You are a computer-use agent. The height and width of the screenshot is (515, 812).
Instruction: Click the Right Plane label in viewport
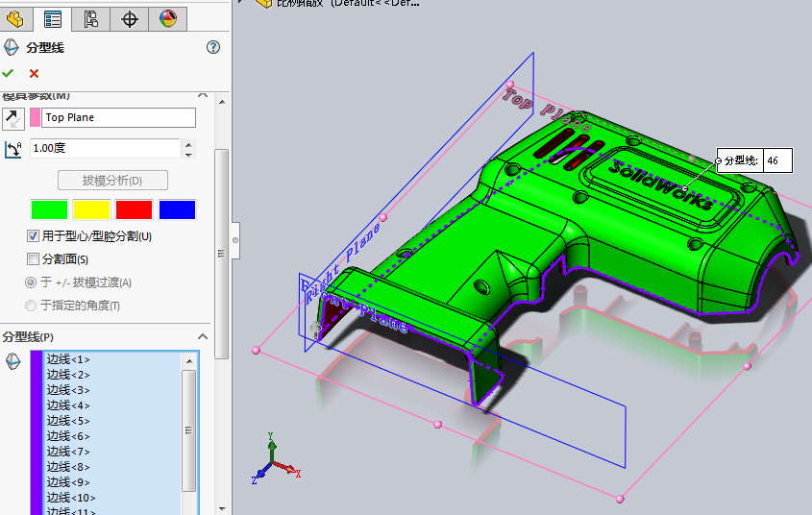pos(343,263)
